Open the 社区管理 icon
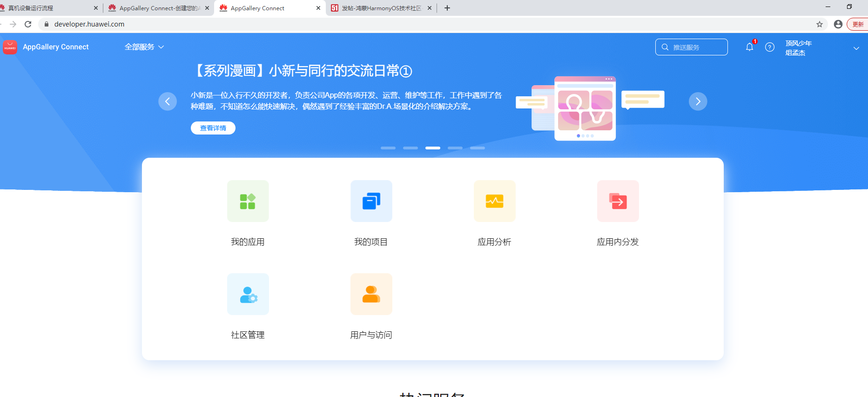 coord(248,294)
